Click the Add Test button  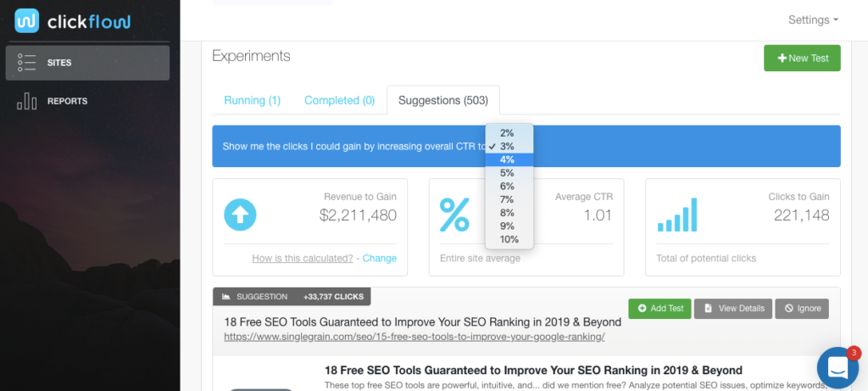(x=659, y=308)
